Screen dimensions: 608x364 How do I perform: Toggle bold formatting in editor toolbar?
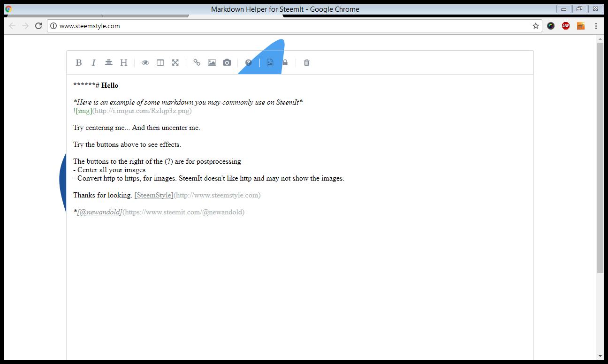pyautogui.click(x=79, y=62)
